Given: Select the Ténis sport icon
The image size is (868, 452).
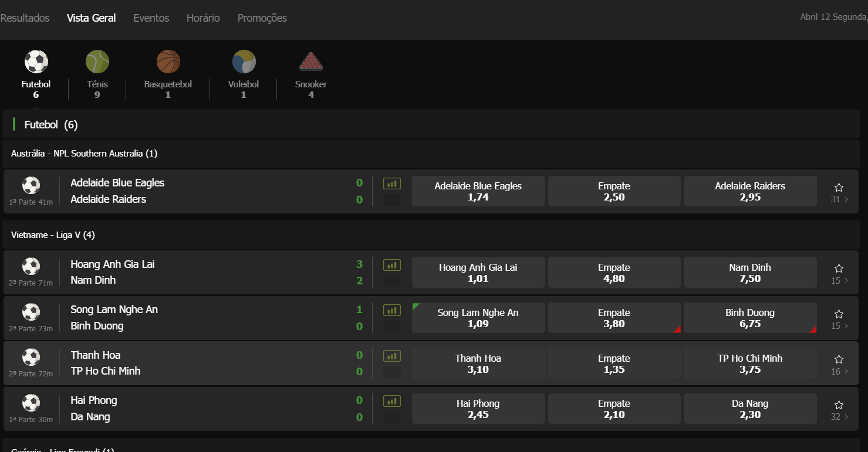Looking at the screenshot, I should 97,62.
